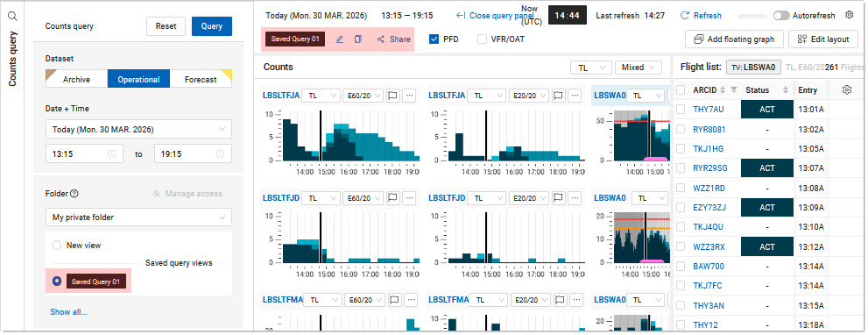Tick the checkbox for flight BAW700

pos(681,267)
